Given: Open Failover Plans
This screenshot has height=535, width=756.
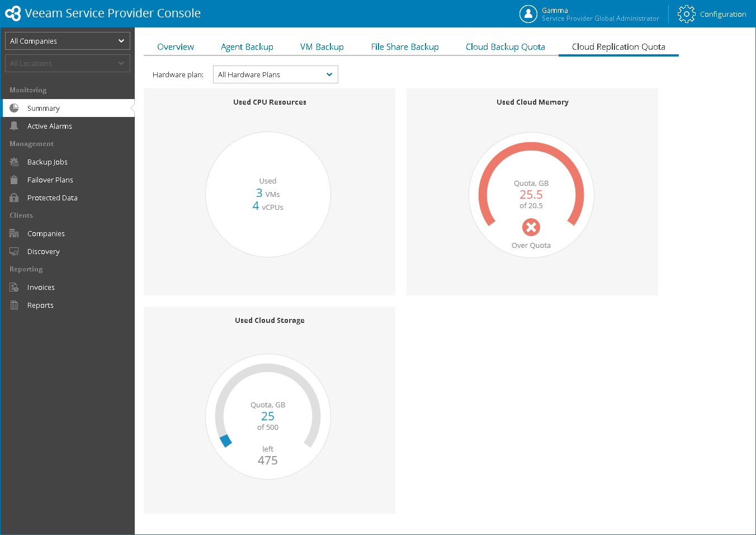Looking at the screenshot, I should click(x=68, y=180).
